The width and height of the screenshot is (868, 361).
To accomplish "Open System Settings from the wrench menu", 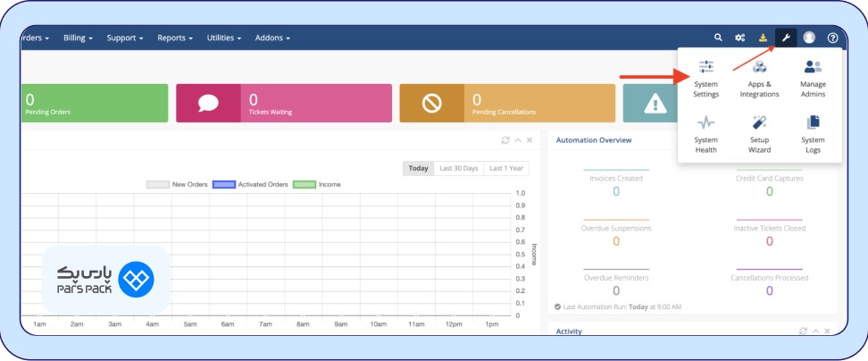I will click(x=705, y=80).
